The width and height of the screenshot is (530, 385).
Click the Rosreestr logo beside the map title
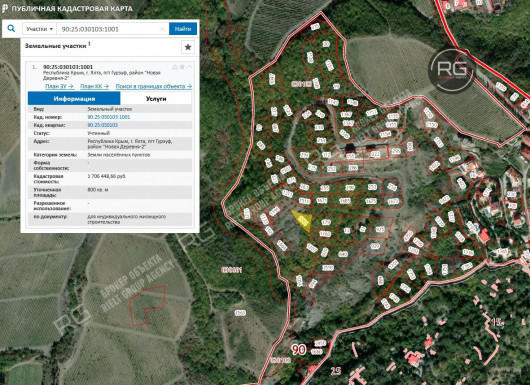(x=5, y=8)
